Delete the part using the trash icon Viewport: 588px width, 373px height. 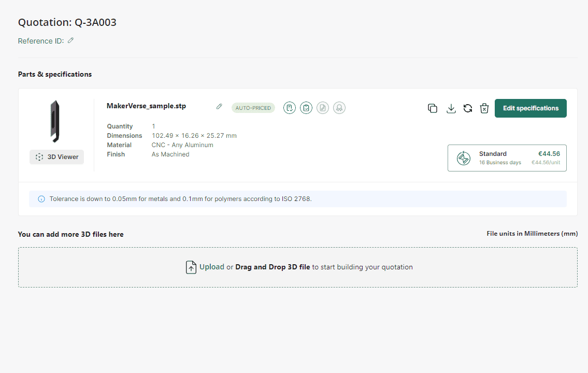(x=484, y=108)
